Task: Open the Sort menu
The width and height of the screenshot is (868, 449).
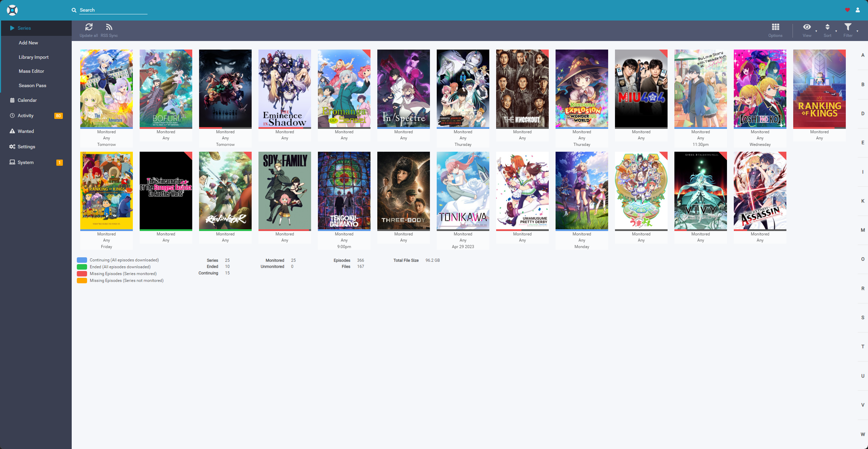Action: [x=827, y=27]
